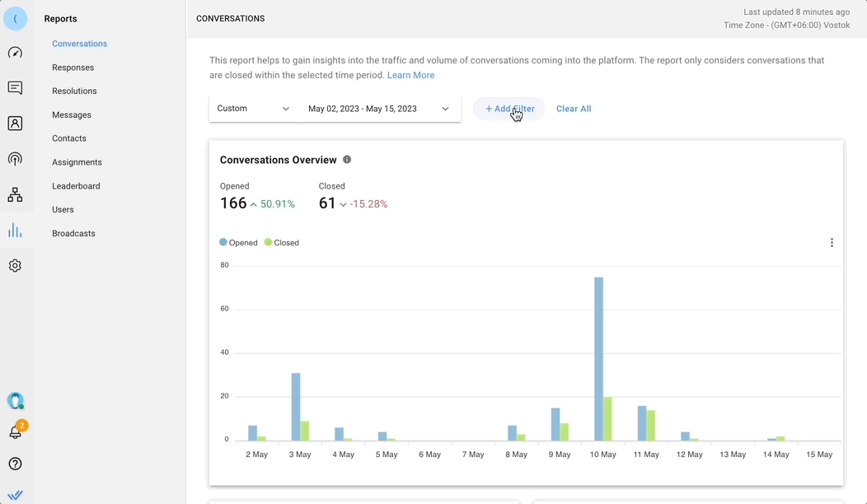This screenshot has height=504, width=867.
Task: Open chart three-dot options menu
Action: pyautogui.click(x=832, y=243)
